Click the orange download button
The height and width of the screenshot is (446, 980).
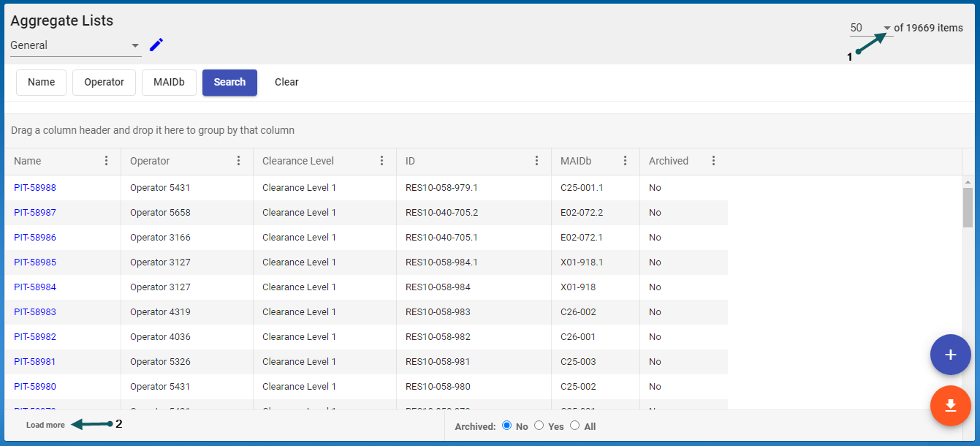click(950, 405)
